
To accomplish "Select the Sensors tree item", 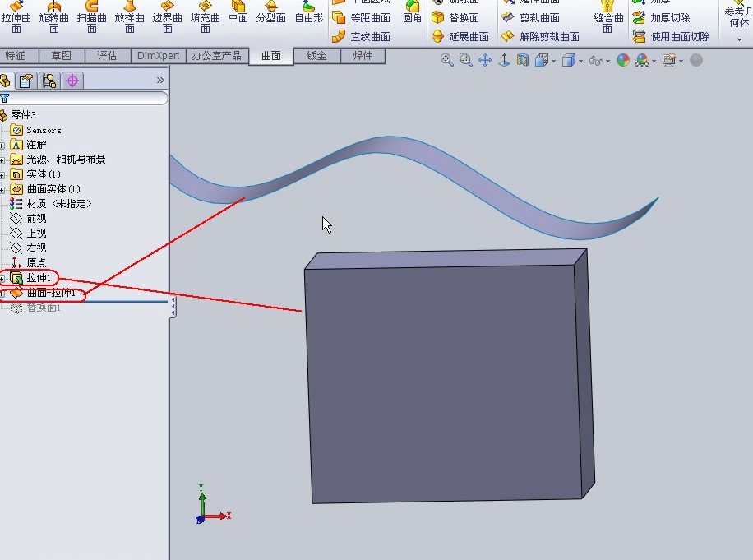I will click(x=35, y=130).
